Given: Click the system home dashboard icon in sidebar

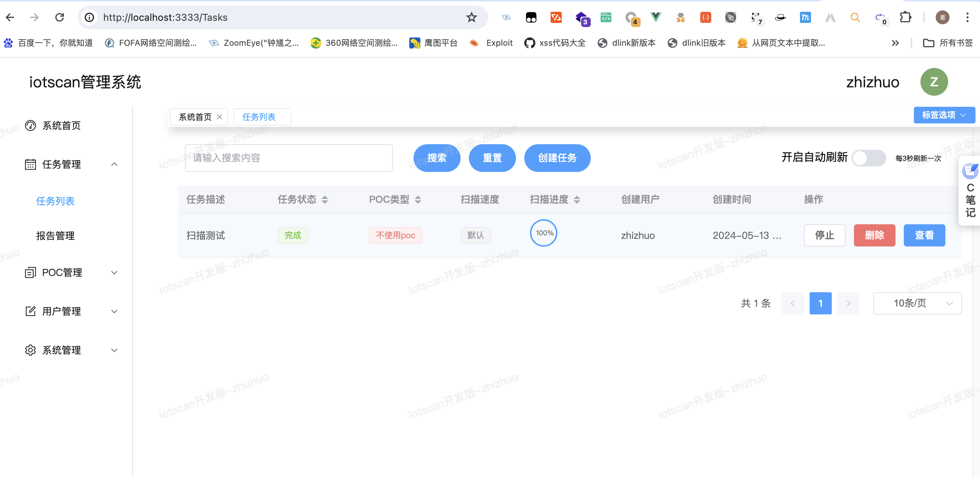Looking at the screenshot, I should 30,125.
